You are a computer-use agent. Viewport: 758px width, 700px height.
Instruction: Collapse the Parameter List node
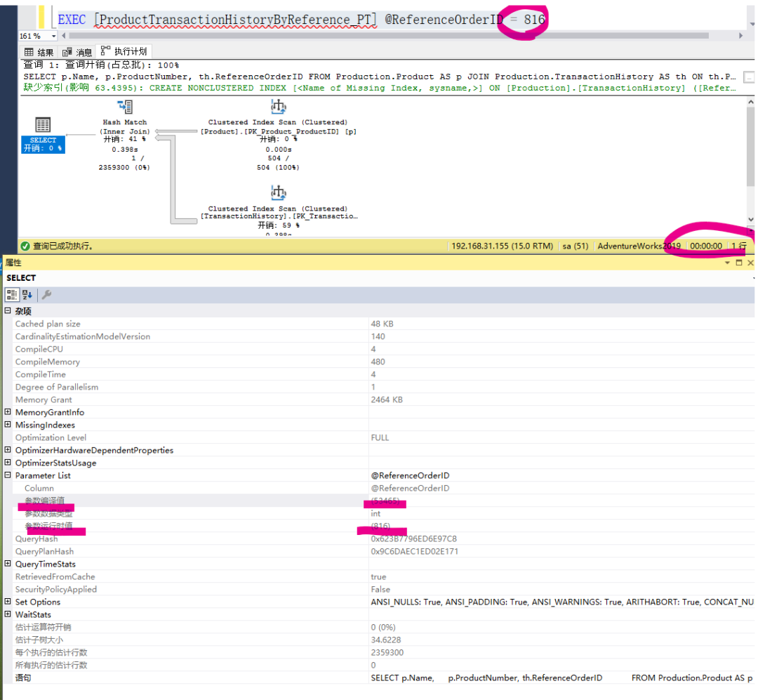[8, 475]
